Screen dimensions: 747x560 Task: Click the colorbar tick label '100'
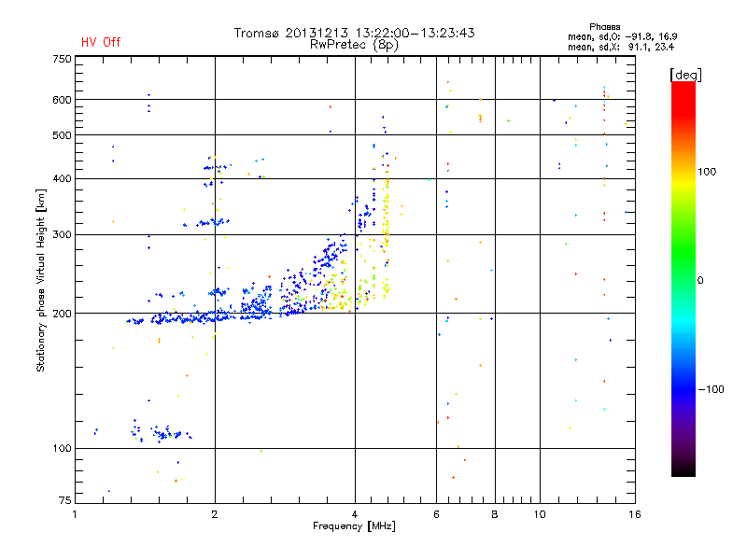coord(707,172)
